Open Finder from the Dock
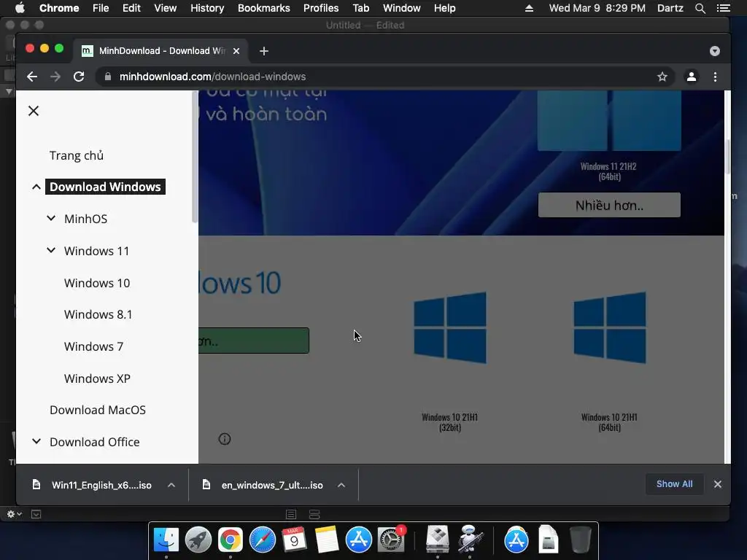 [x=166, y=540]
